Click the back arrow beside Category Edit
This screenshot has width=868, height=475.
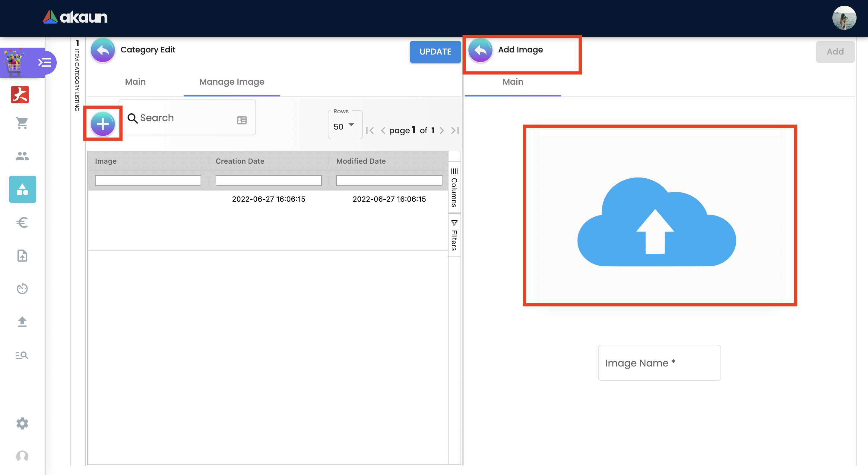pos(103,51)
